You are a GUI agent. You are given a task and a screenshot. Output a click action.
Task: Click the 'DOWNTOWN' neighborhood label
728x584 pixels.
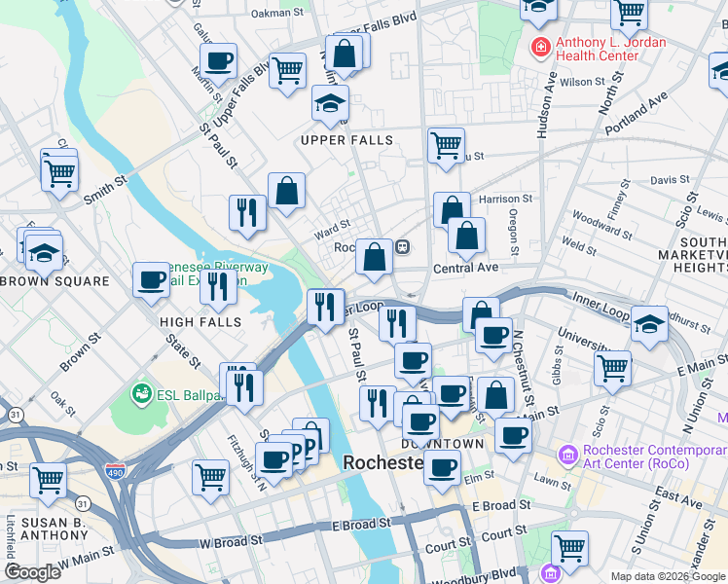443,444
